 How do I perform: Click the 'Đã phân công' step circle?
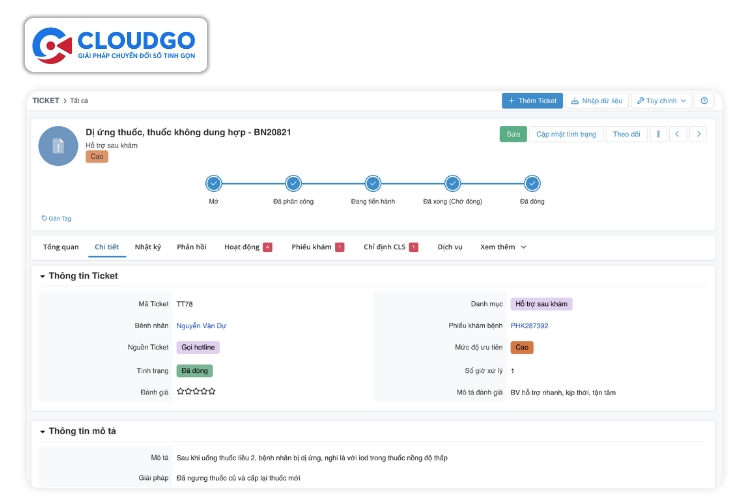point(293,183)
